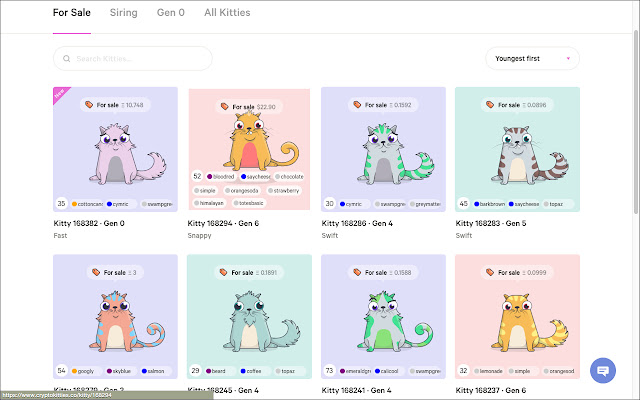Open the salmon blue-striped cat priced at 3
This screenshot has height=400, width=640.
pyautogui.click(x=115, y=316)
